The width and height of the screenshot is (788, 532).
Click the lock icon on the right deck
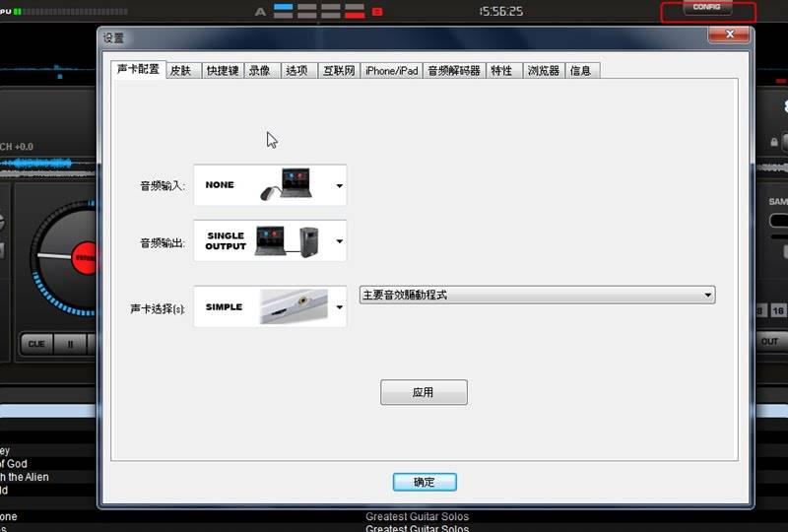[774, 142]
